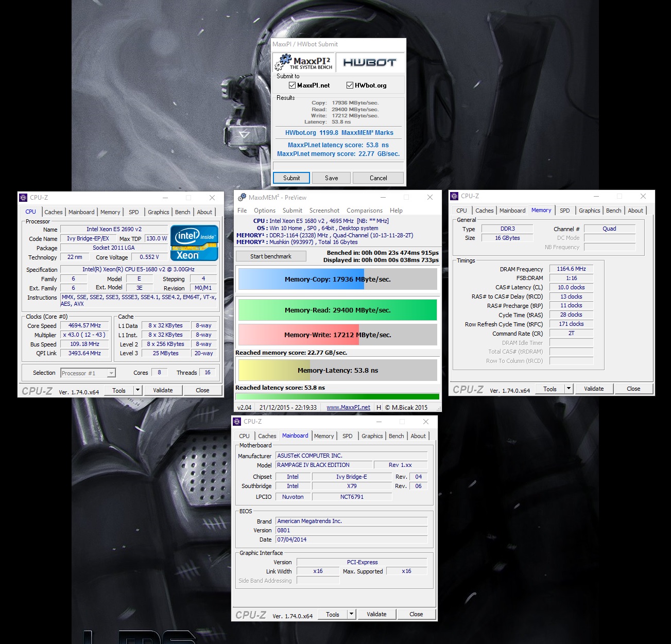This screenshot has height=644, width=671.
Task: Expand Tools dropdown arrow in Mainboard window
Action: pos(351,614)
